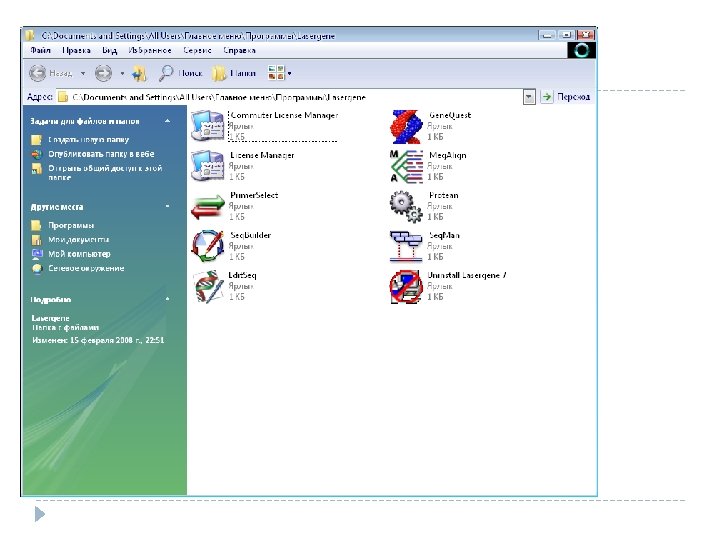
Task: Go to Мои документы link
Action: [x=79, y=240]
